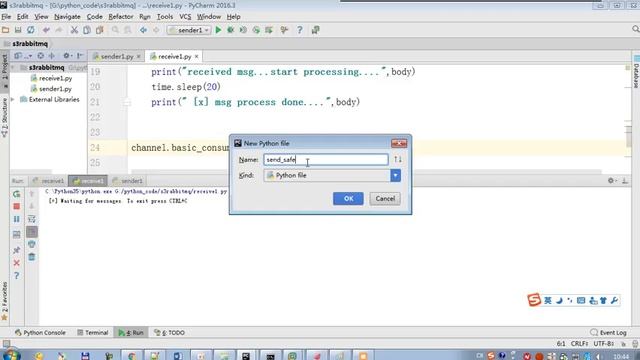
Task: Open the sender1 run configuration dropdown
Action: tap(189, 30)
